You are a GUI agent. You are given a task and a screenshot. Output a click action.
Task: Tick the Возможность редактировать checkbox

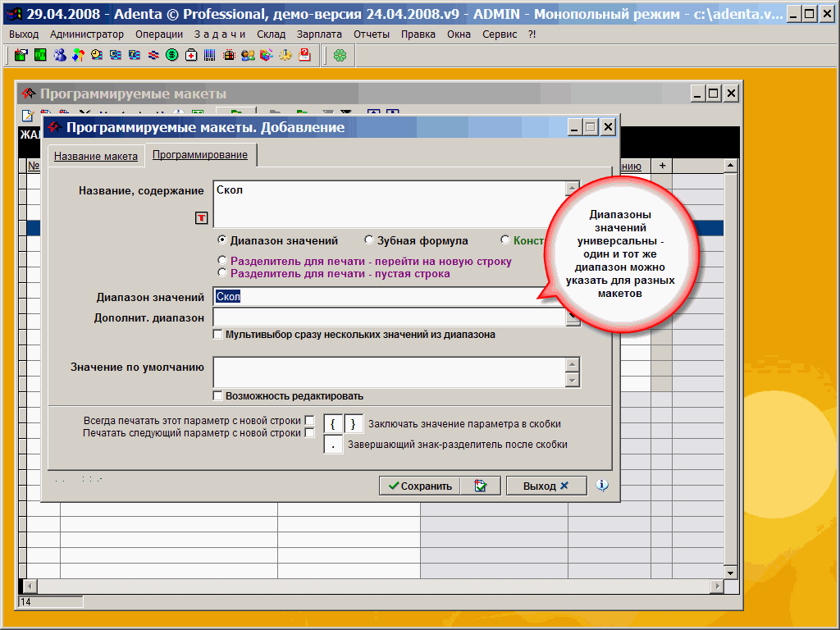point(217,396)
